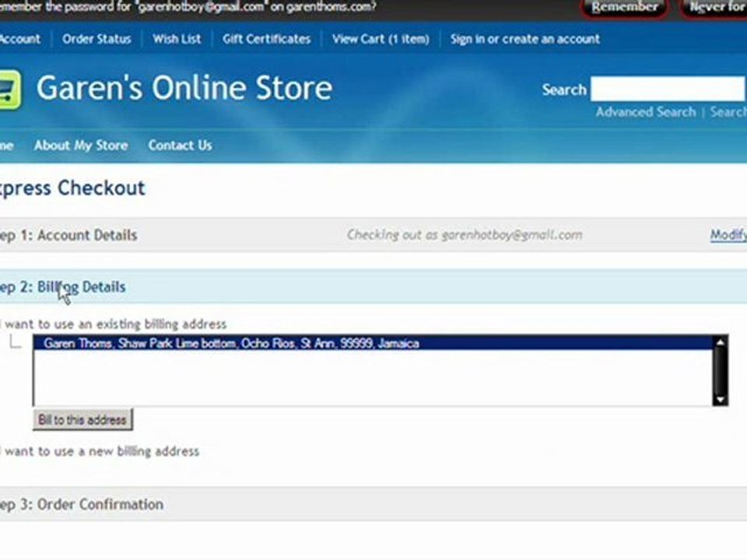Click the 'Checking out as garenhotboy@gmail.com' text

pos(465,235)
